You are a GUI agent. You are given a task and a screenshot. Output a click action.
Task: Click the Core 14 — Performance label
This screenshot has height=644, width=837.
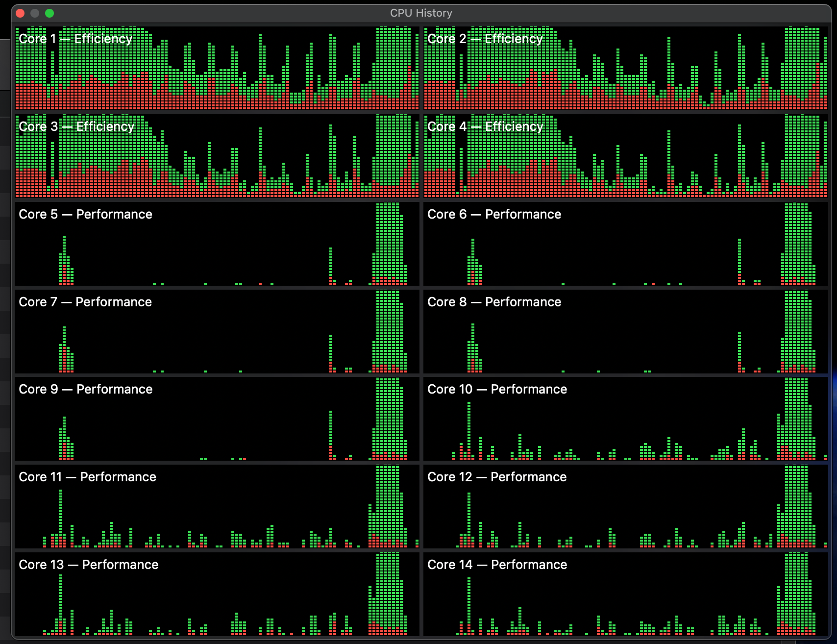click(497, 565)
